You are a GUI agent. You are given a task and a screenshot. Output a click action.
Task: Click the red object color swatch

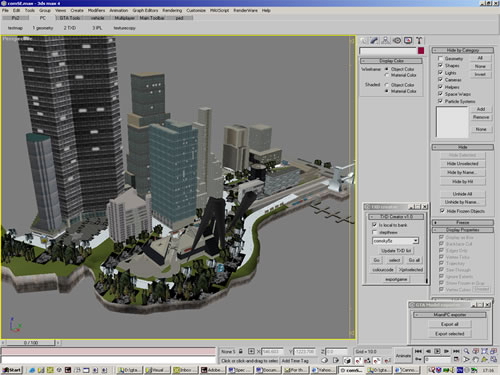(x=421, y=51)
